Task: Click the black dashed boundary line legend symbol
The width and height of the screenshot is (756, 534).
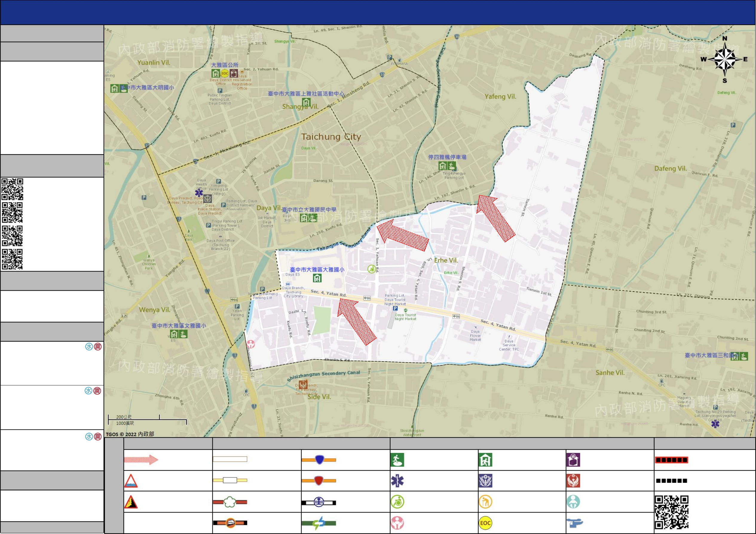Action: tap(671, 481)
